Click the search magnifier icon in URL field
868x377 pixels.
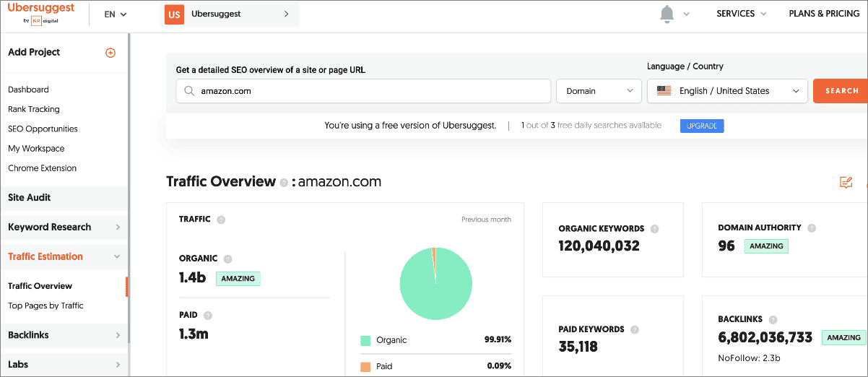(189, 91)
